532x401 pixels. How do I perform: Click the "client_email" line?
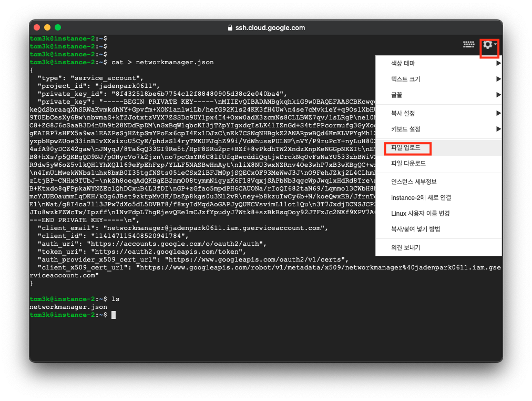pos(183,228)
